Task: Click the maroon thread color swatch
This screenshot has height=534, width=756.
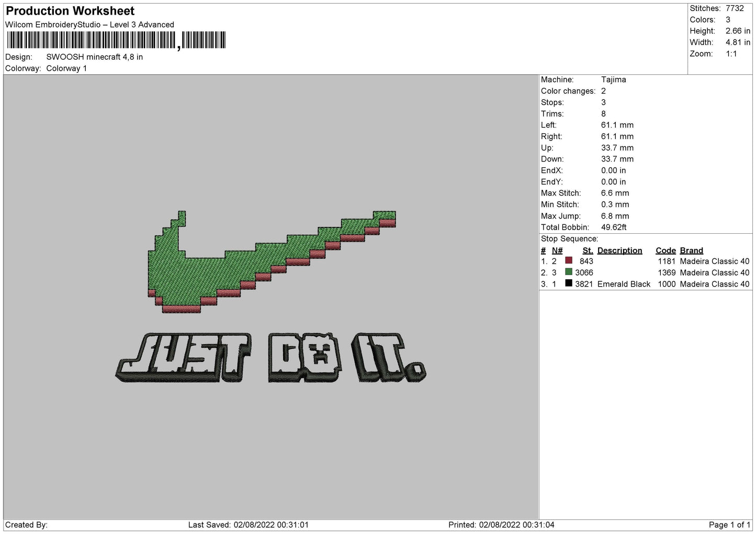Action: pos(569,260)
